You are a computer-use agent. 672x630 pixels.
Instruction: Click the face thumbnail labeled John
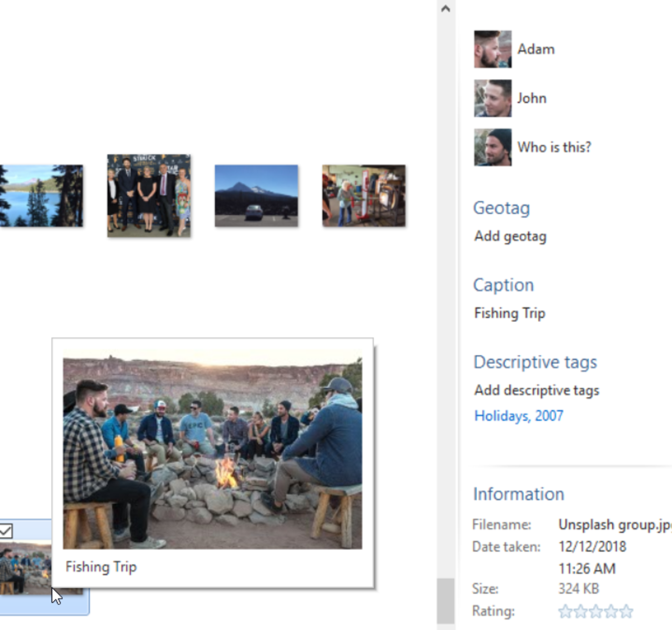(492, 98)
